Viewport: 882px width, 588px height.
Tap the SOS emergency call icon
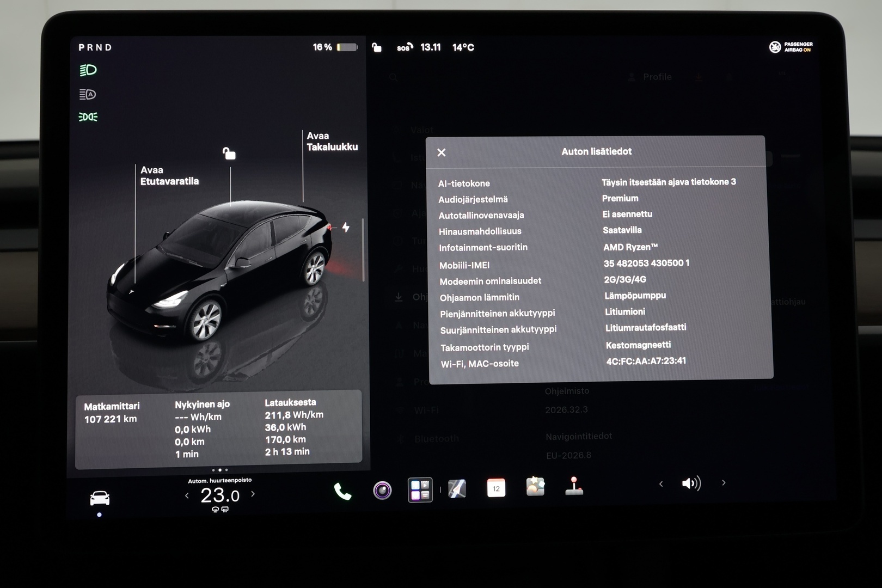(x=405, y=47)
